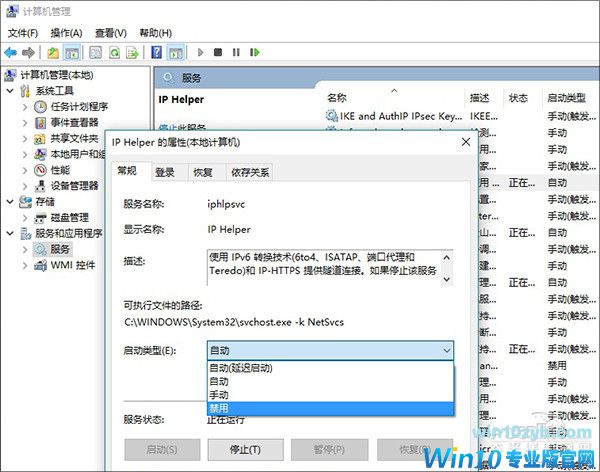Open the 文件(F) menu

coord(23,33)
